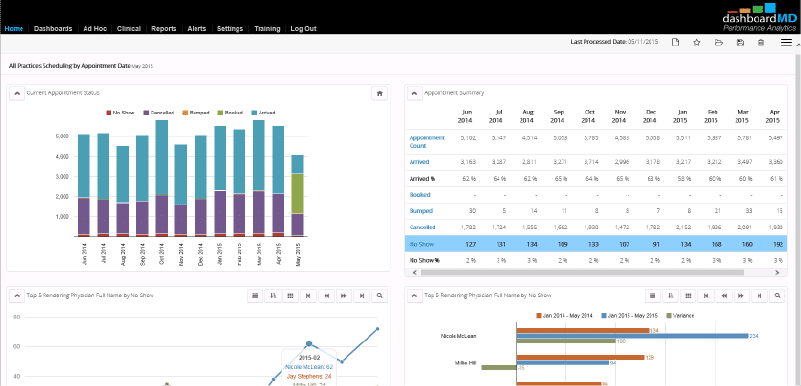Click the new document icon in top toolbar
This screenshot has height=386, width=801.
point(675,42)
